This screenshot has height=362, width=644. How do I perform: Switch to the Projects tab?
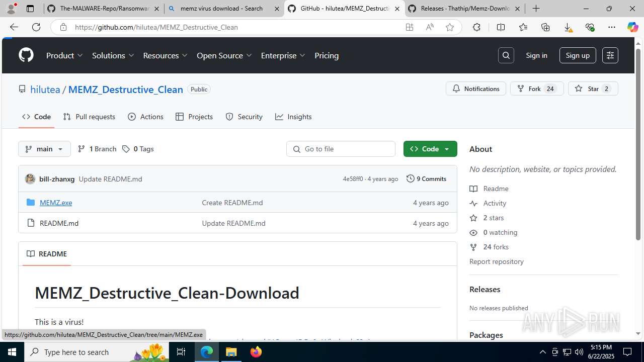(194, 117)
